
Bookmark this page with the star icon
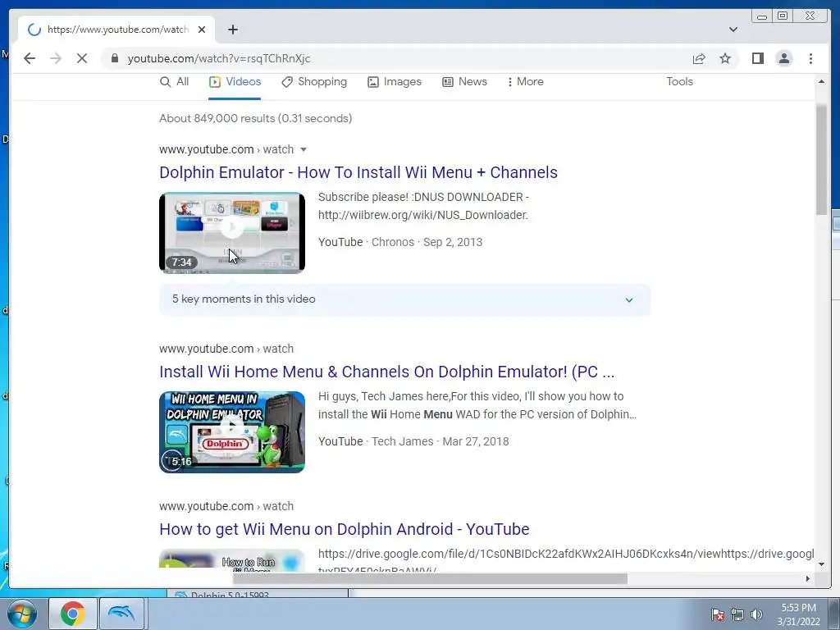pyautogui.click(x=725, y=58)
